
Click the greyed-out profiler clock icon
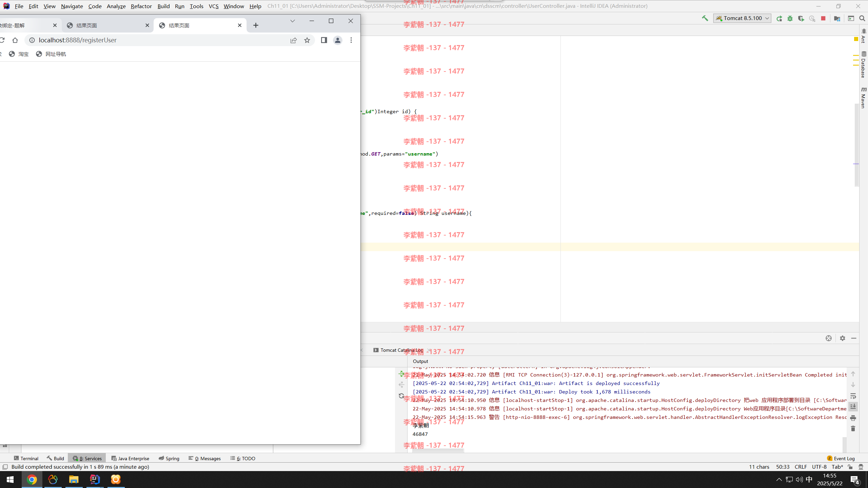tap(812, 19)
